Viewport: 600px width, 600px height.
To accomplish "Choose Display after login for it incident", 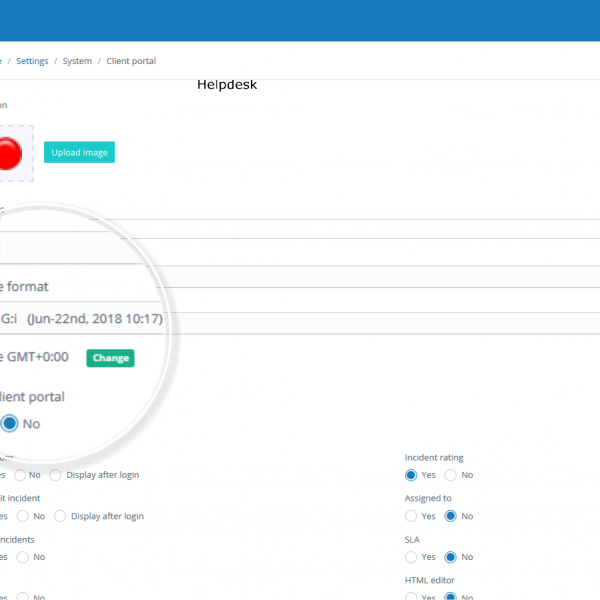I will click(x=60, y=516).
